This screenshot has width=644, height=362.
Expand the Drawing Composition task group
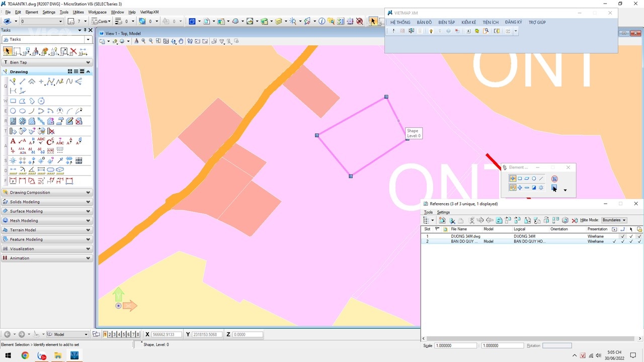click(x=46, y=193)
